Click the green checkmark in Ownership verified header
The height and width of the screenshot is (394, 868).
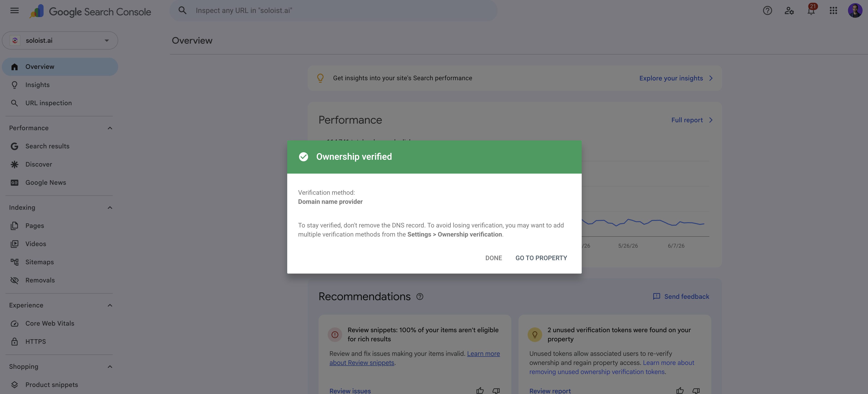coord(303,157)
